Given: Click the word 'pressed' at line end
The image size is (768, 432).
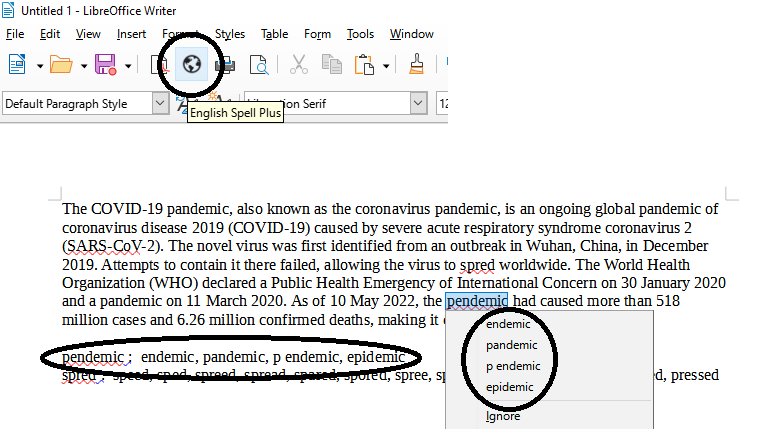Looking at the screenshot, I should click(695, 375).
